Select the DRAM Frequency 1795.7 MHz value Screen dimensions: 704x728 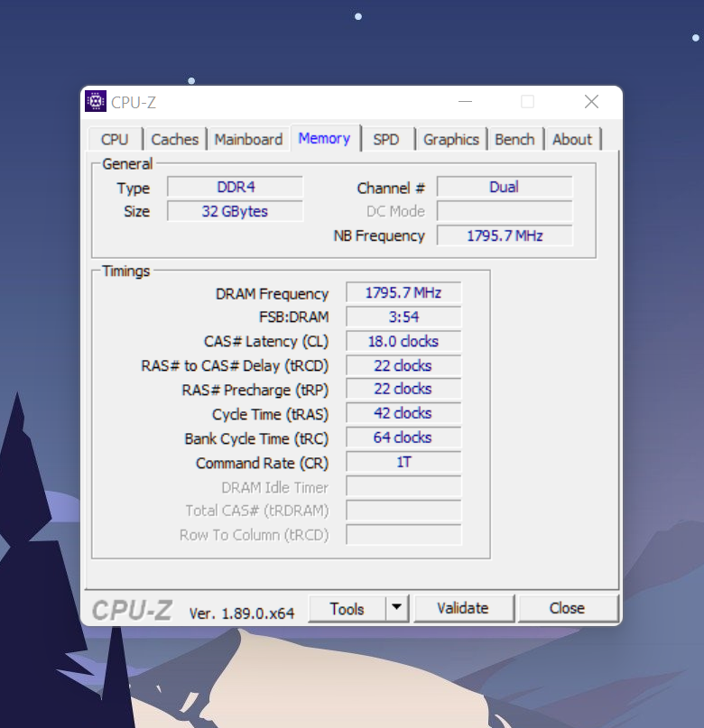pos(403,292)
